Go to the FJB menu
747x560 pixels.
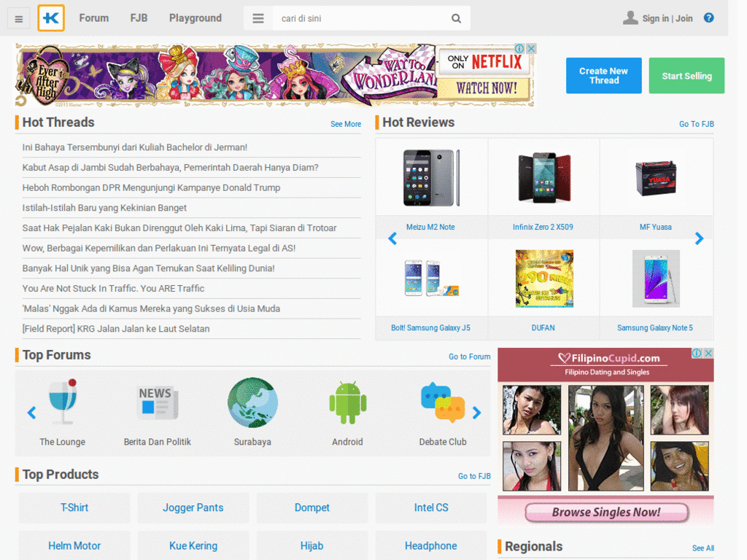click(139, 18)
